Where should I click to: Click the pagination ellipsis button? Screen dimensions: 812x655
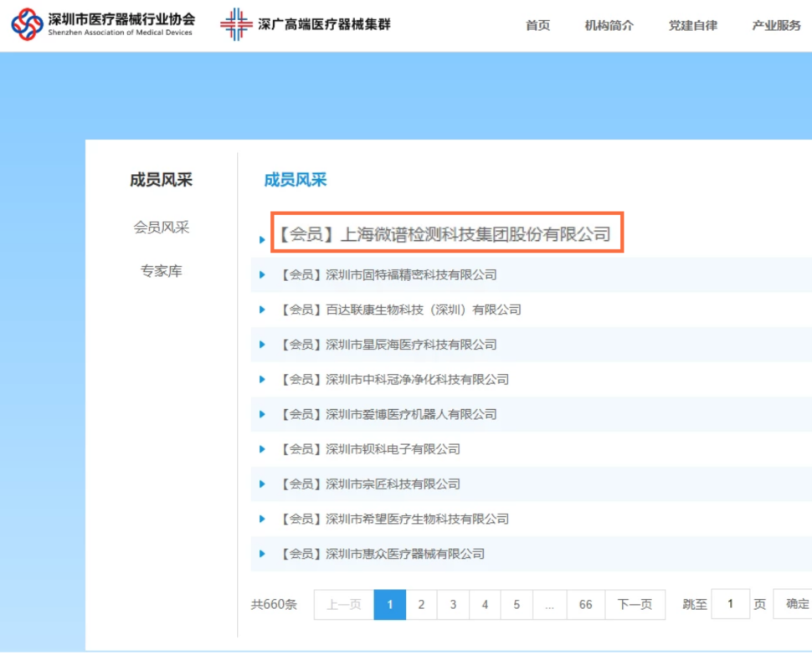click(549, 604)
